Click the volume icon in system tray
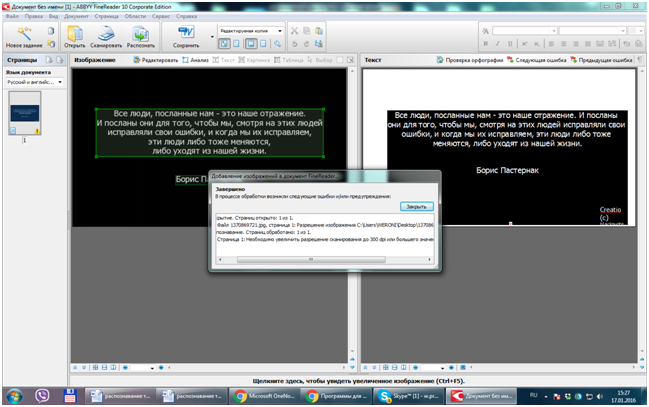 (600, 397)
